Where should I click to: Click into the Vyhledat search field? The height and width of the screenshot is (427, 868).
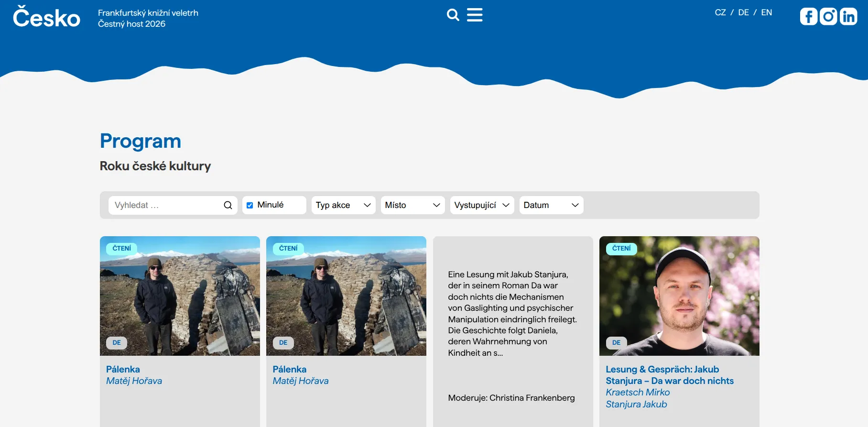(165, 205)
